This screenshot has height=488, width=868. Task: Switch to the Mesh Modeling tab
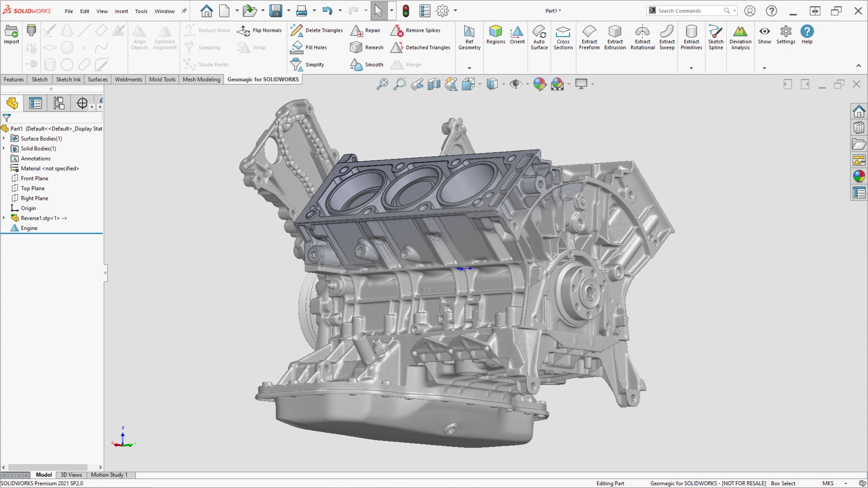(x=201, y=79)
